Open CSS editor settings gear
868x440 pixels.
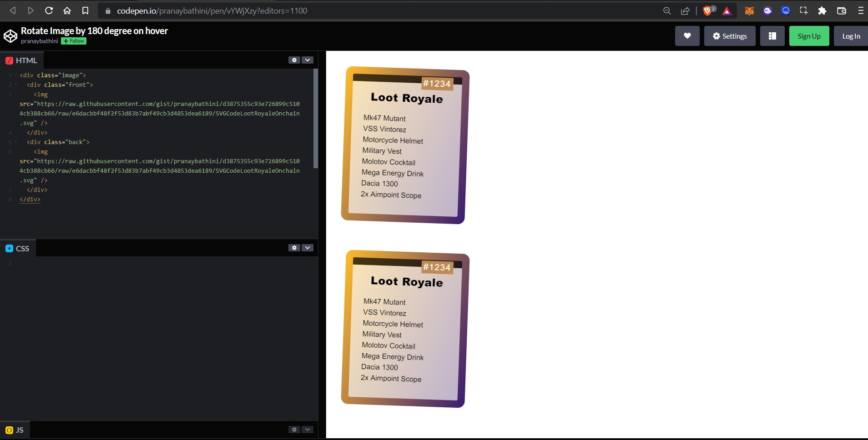[294, 248]
